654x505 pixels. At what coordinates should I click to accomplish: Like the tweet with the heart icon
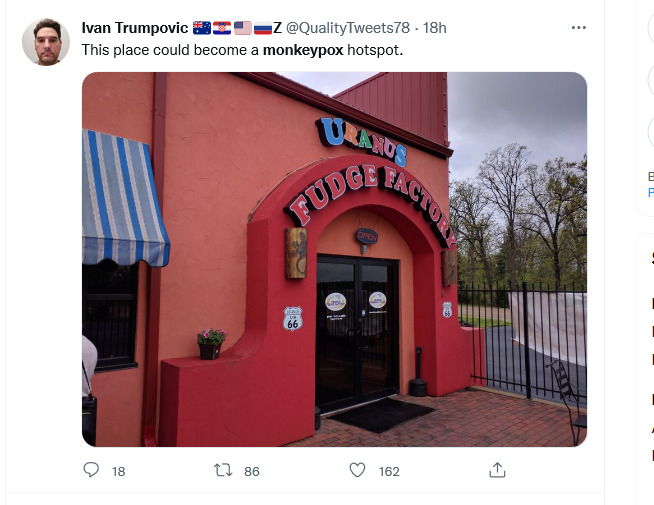click(357, 470)
